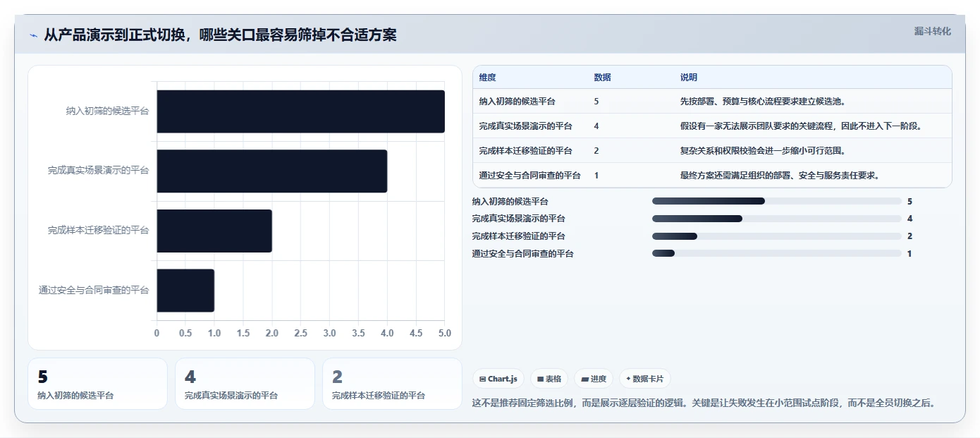Image resolution: width=980 pixels, height=438 pixels.
Task: Click the table cell 完成样本迁移验证的平台
Action: click(x=525, y=151)
